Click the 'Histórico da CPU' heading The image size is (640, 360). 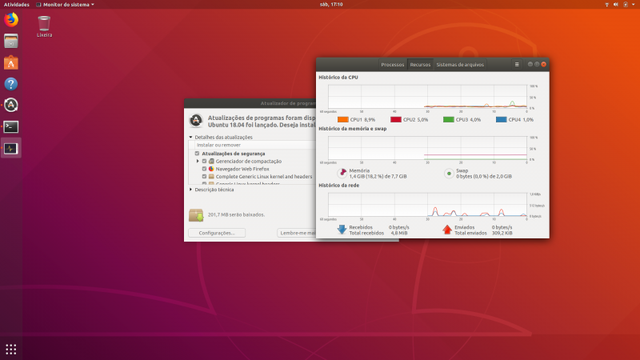pos(338,77)
